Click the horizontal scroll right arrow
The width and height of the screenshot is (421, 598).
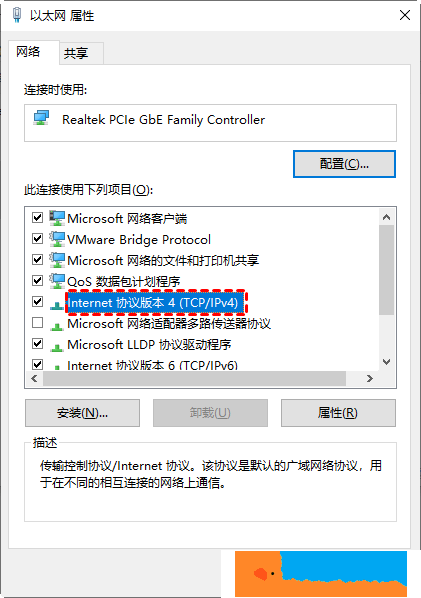370,378
